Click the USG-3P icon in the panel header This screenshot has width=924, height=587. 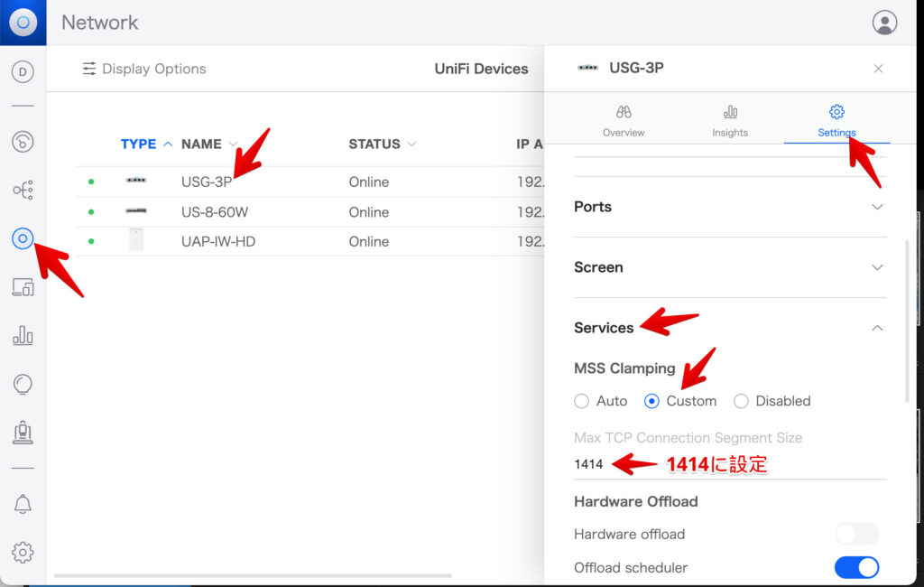point(587,68)
